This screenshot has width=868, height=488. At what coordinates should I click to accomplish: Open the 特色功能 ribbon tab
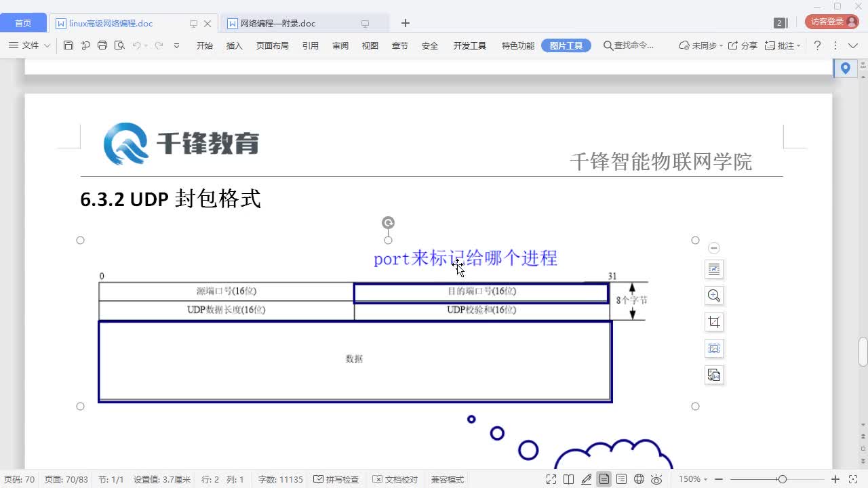pos(518,45)
